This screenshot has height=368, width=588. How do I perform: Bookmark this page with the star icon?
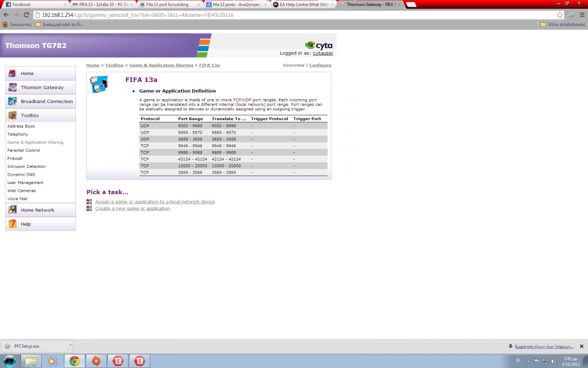tap(560, 15)
